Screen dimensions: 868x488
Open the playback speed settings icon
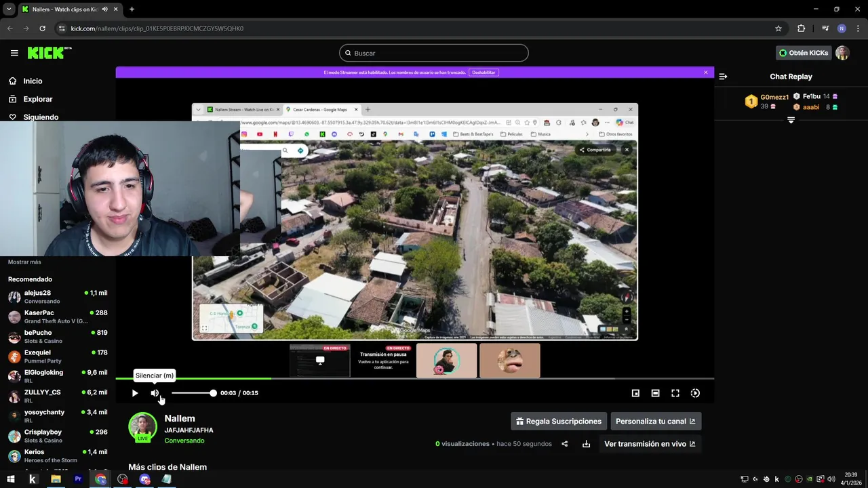click(695, 393)
